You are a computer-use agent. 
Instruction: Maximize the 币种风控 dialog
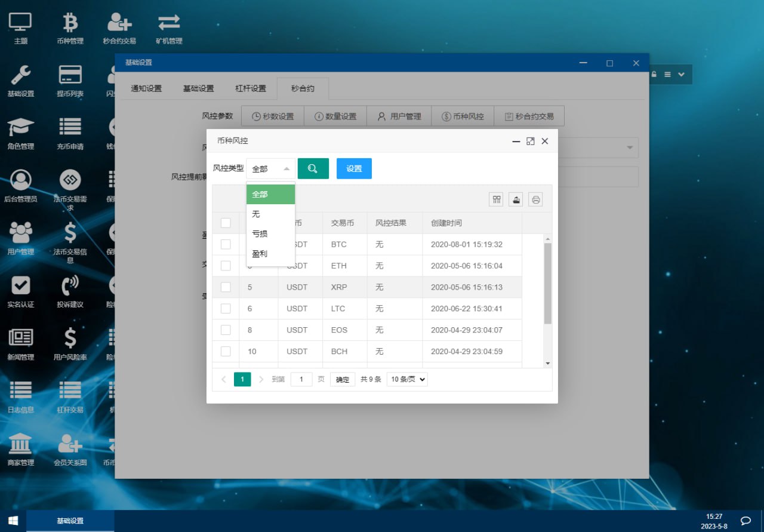530,141
